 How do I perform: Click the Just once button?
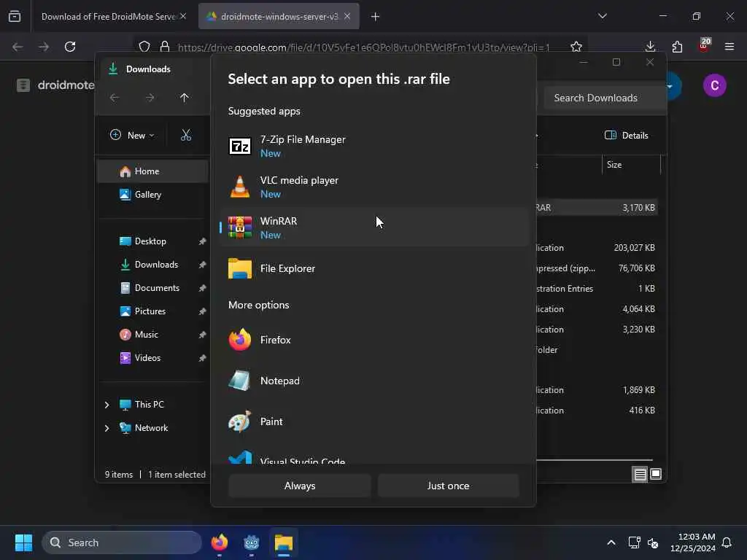tap(449, 486)
